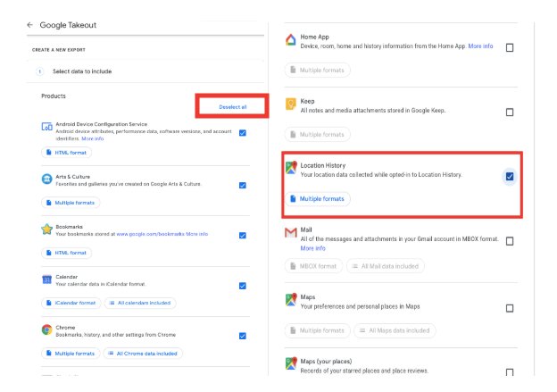
Task: Click the Home App house icon
Action: point(291,40)
